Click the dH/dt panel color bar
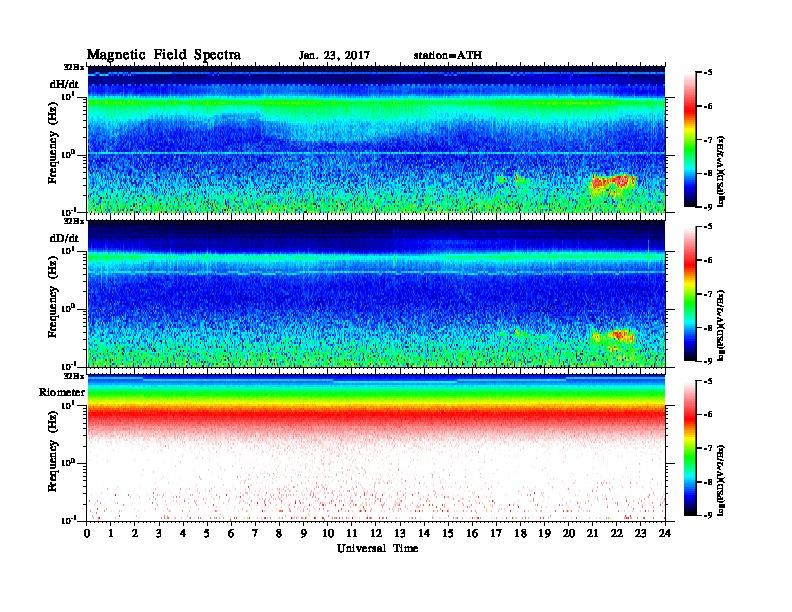The width and height of the screenshot is (792, 612). 690,140
